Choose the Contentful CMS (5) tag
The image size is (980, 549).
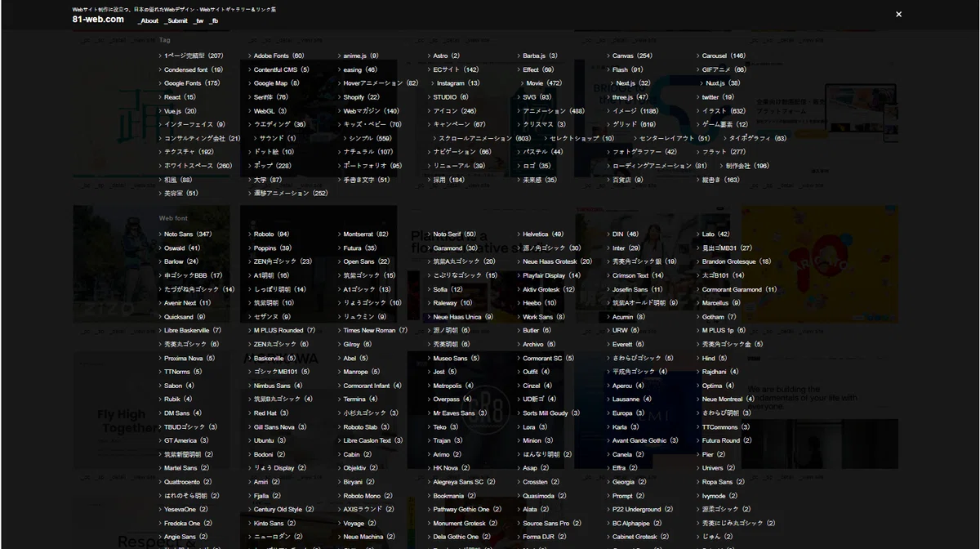pos(281,69)
